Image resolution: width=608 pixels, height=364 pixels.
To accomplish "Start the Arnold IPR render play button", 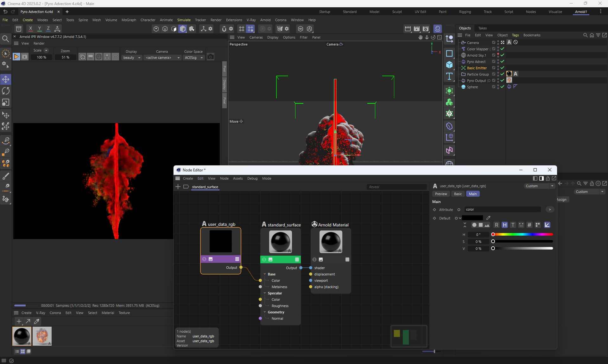I will 16,57.
